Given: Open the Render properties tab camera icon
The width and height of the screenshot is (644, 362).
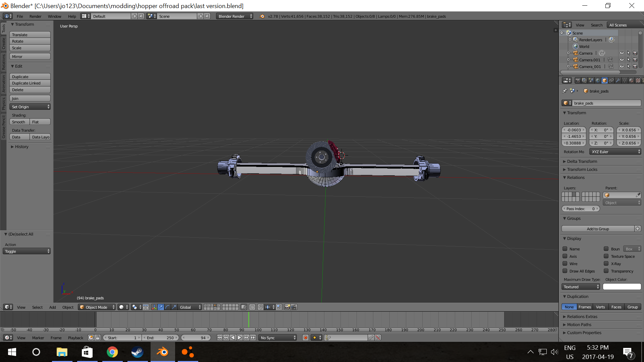Looking at the screenshot, I should click(x=578, y=80).
